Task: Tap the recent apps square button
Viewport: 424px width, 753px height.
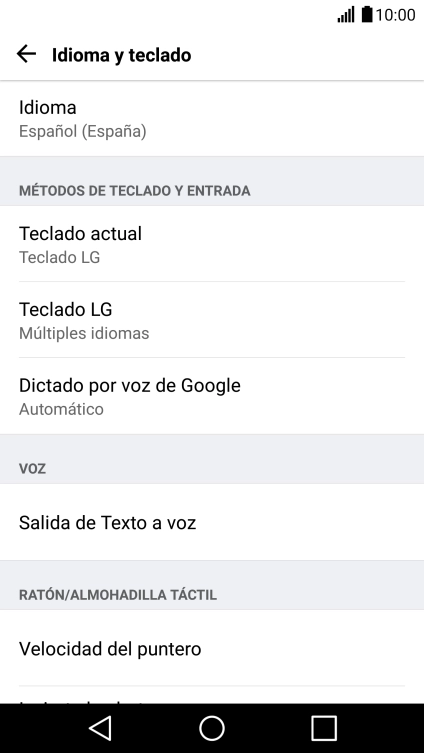Action: click(x=324, y=728)
